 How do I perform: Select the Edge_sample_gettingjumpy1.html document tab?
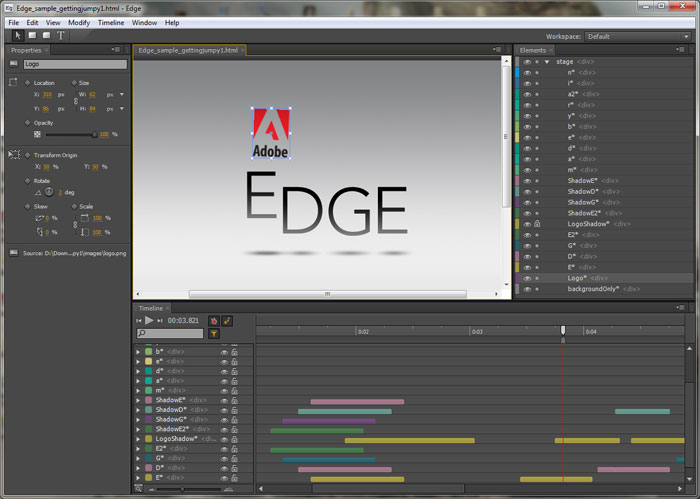tap(188, 50)
